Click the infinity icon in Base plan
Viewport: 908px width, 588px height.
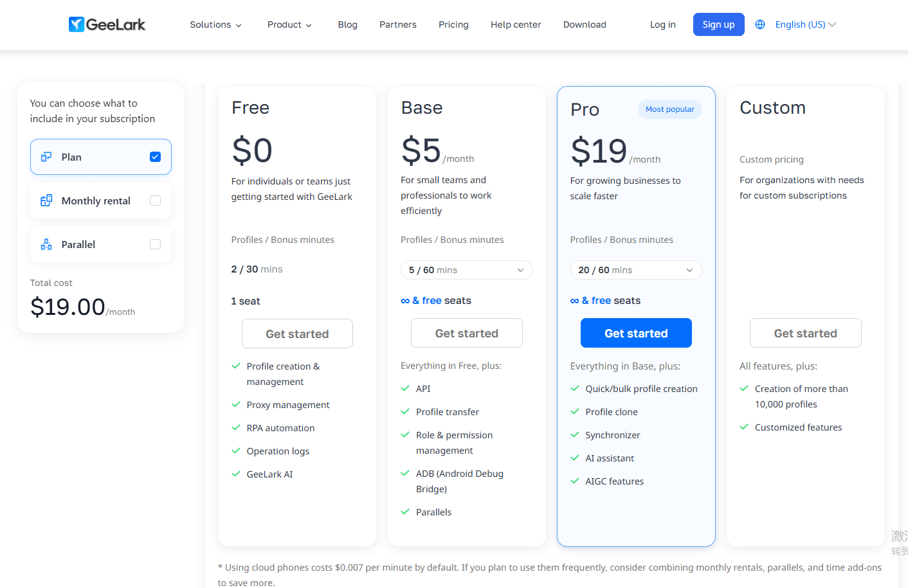(x=405, y=301)
